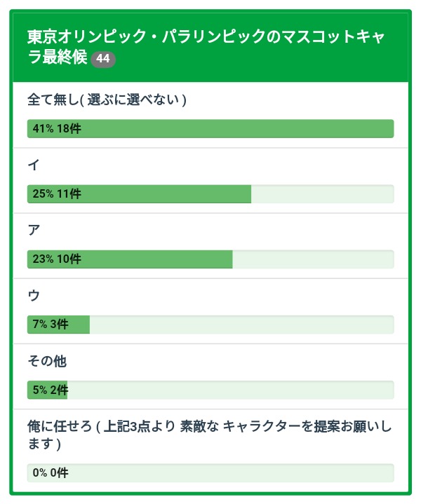Click the right end of the 全て無し full bar
The height and width of the screenshot is (504, 421).
(386, 129)
